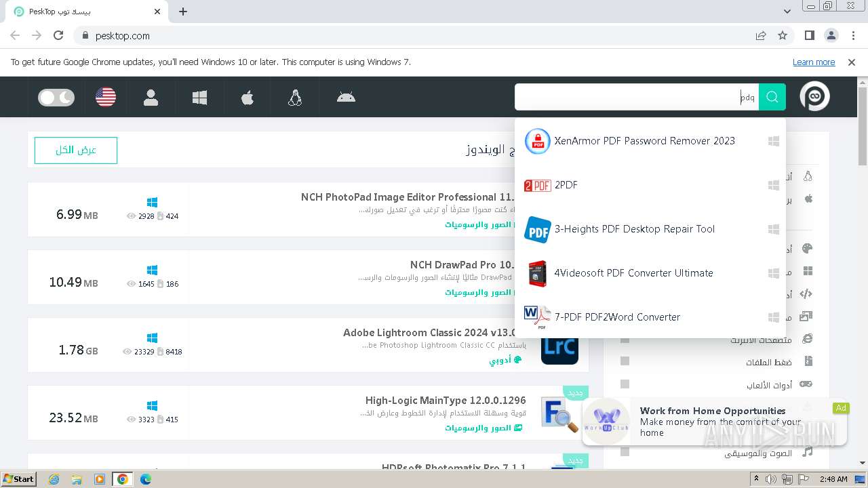Click the 2PDF red logo icon
868x488 pixels.
click(x=538, y=185)
